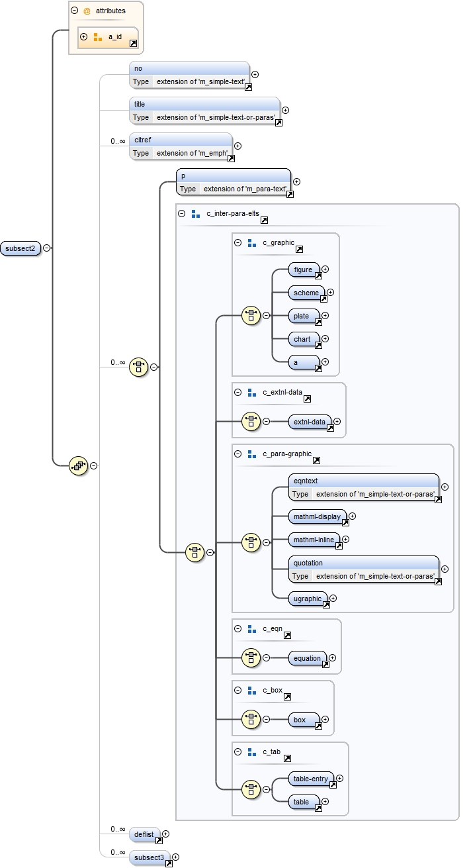
Task: Select the deflist element
Action: click(144, 834)
